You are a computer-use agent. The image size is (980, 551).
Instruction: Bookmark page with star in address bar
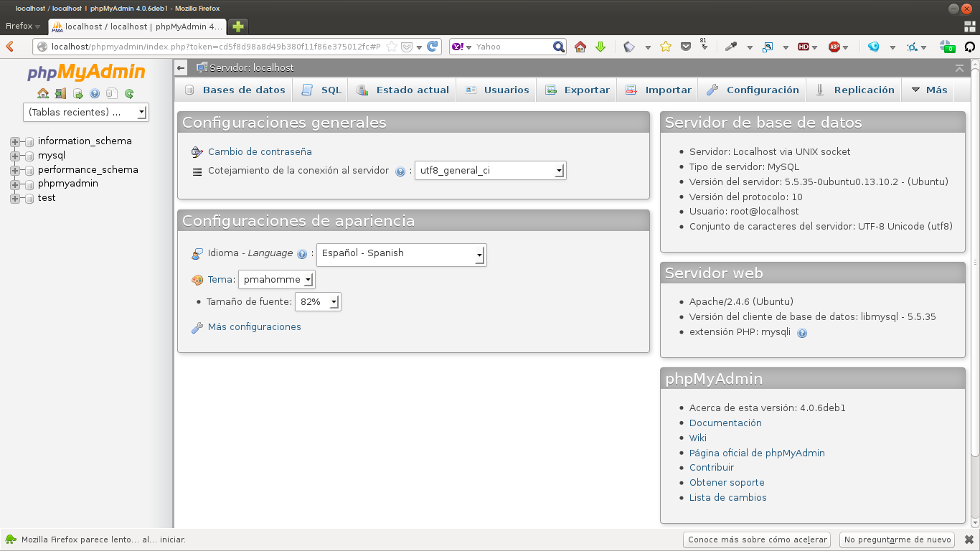[x=392, y=47]
